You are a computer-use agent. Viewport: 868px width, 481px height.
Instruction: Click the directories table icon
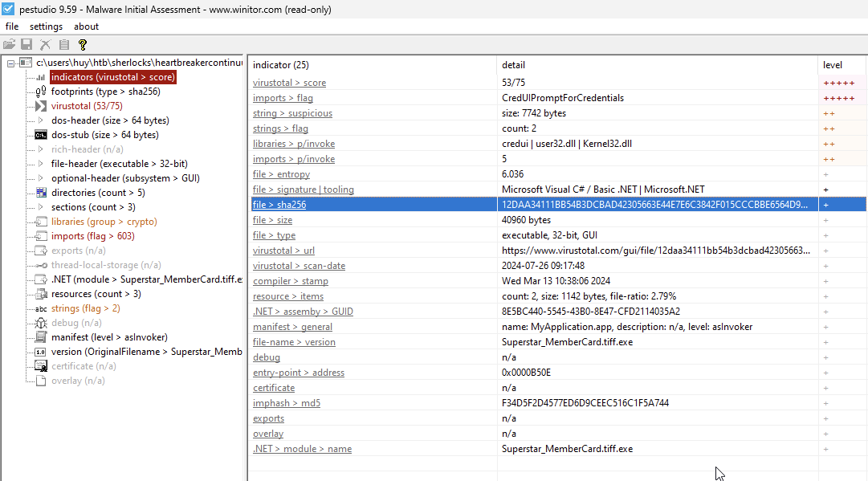tap(41, 193)
